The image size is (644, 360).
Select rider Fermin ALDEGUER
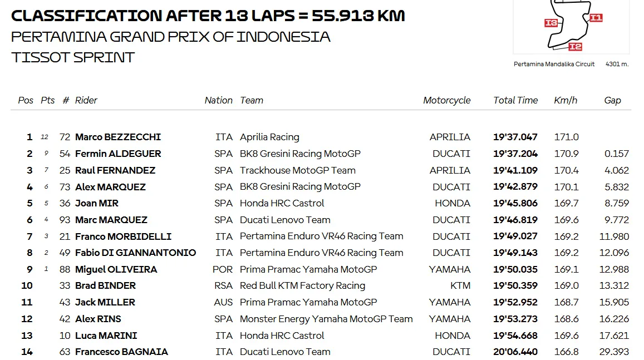click(x=118, y=154)
